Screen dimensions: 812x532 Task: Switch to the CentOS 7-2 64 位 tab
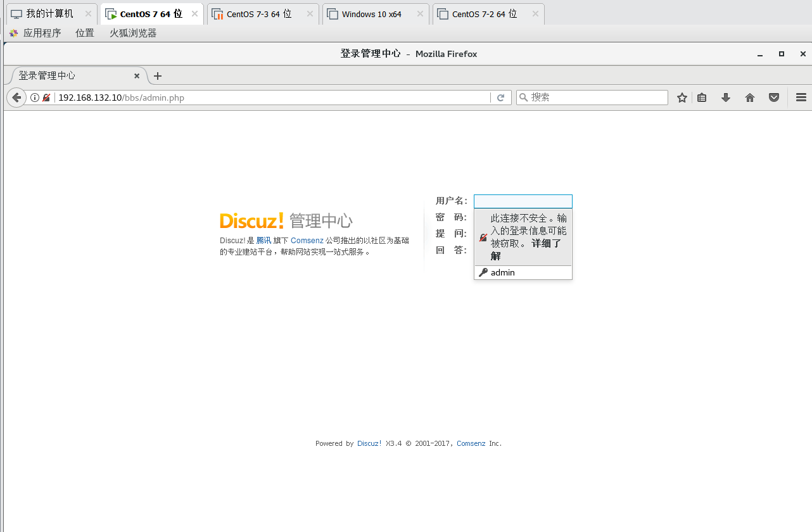click(488, 14)
